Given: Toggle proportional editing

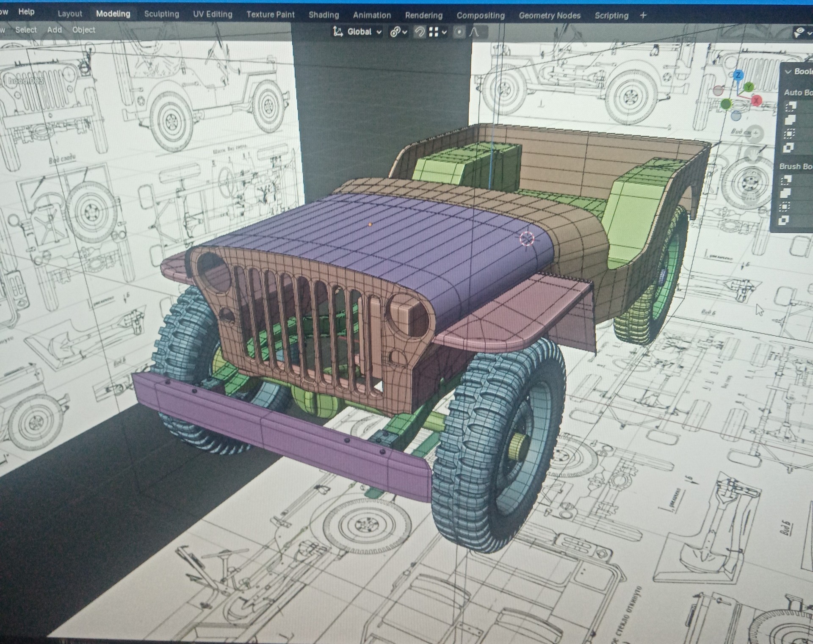Looking at the screenshot, I should pos(459,32).
